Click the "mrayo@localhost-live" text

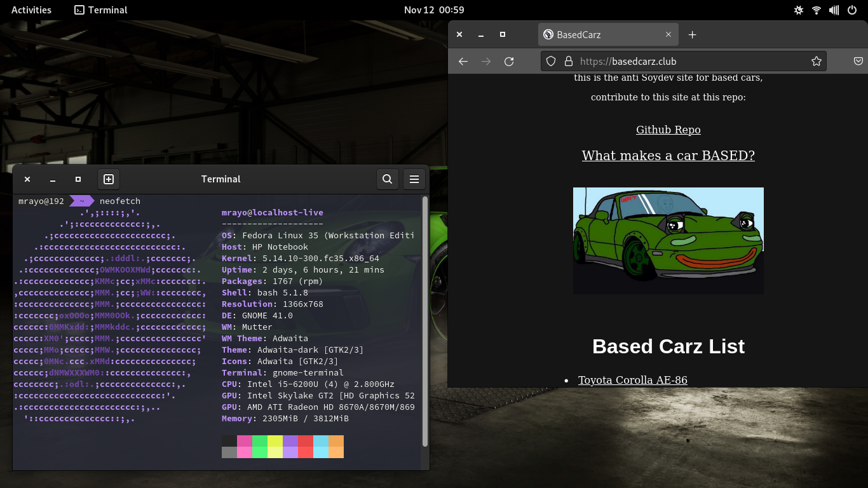[x=273, y=213]
